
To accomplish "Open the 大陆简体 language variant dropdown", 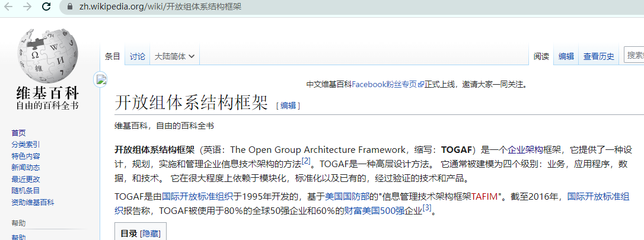I will pyautogui.click(x=174, y=57).
